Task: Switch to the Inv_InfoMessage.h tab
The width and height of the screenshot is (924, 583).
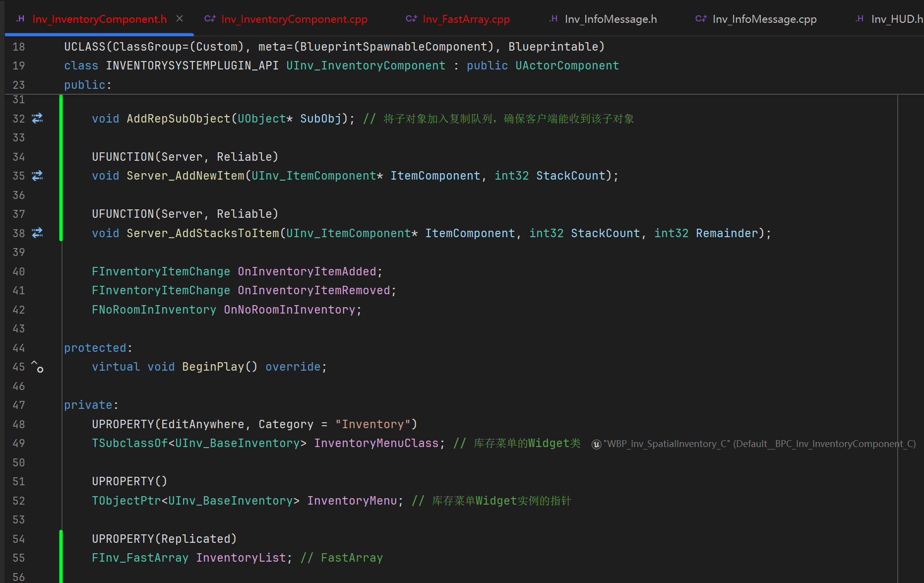Action: (x=611, y=19)
